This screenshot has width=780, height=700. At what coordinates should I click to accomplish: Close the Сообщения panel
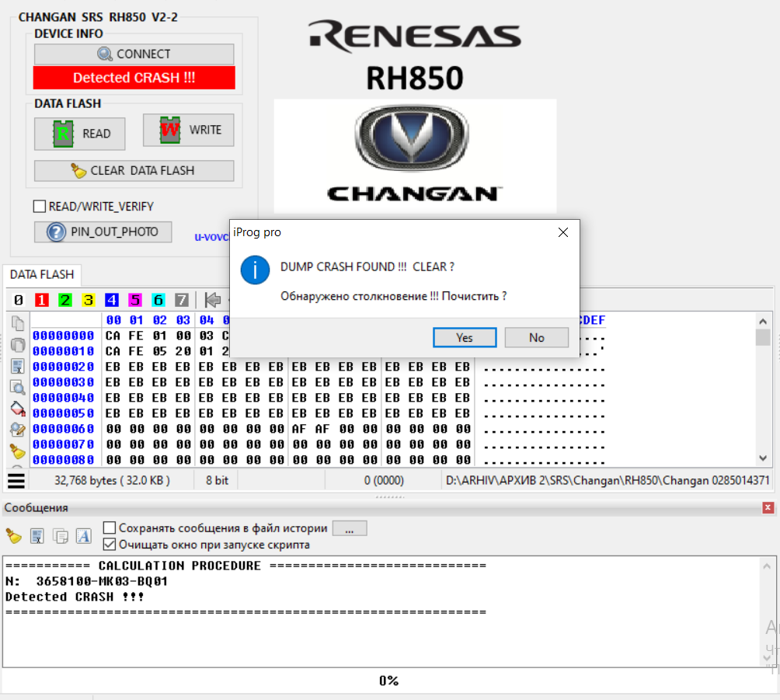tap(768, 507)
